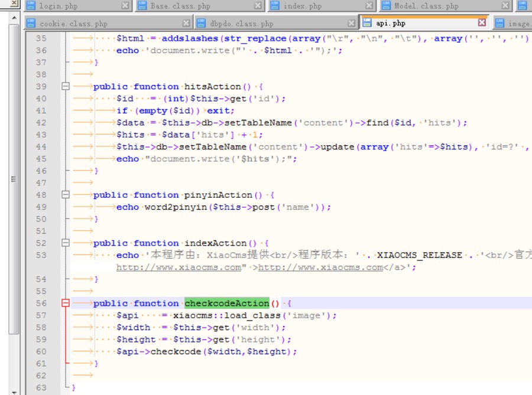Click the load_class call on line 57

252,315
